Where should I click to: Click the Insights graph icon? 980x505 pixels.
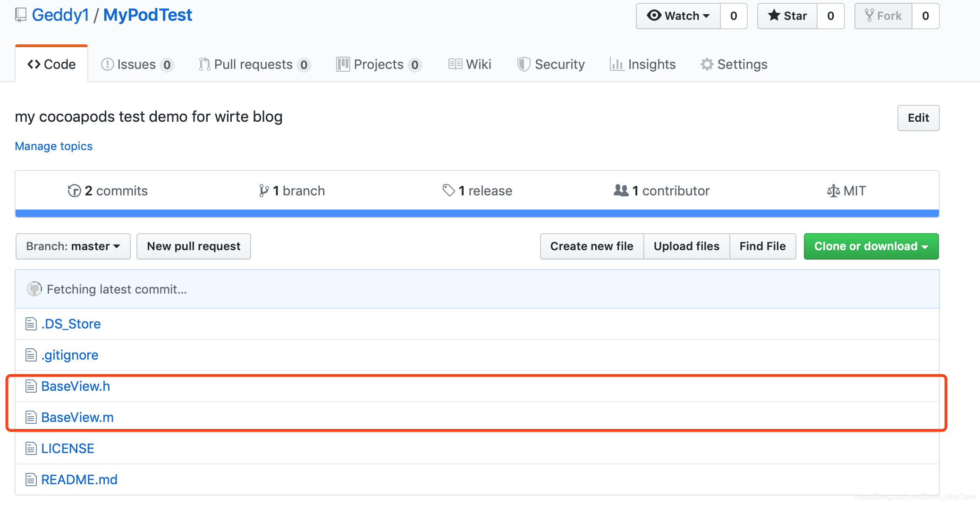tap(617, 64)
